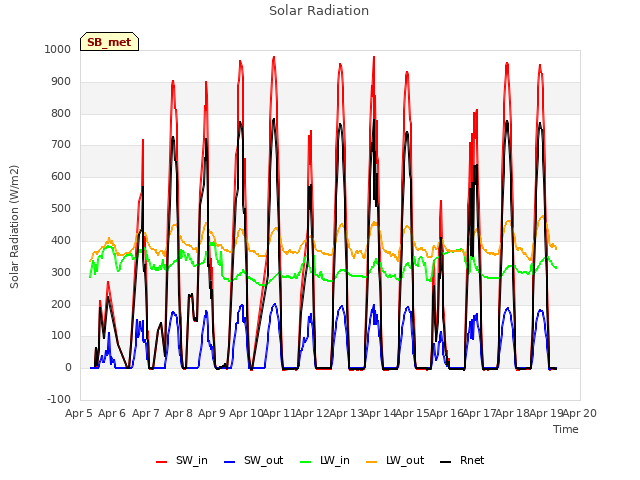Click the 100 y-axis tick label
This screenshot has width=640, height=480.
point(61,336)
